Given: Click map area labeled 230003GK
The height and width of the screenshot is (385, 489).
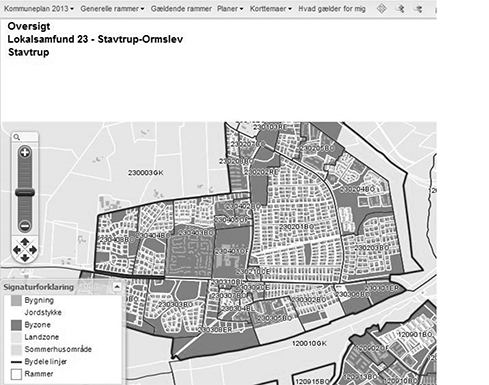Looking at the screenshot, I should tap(146, 173).
